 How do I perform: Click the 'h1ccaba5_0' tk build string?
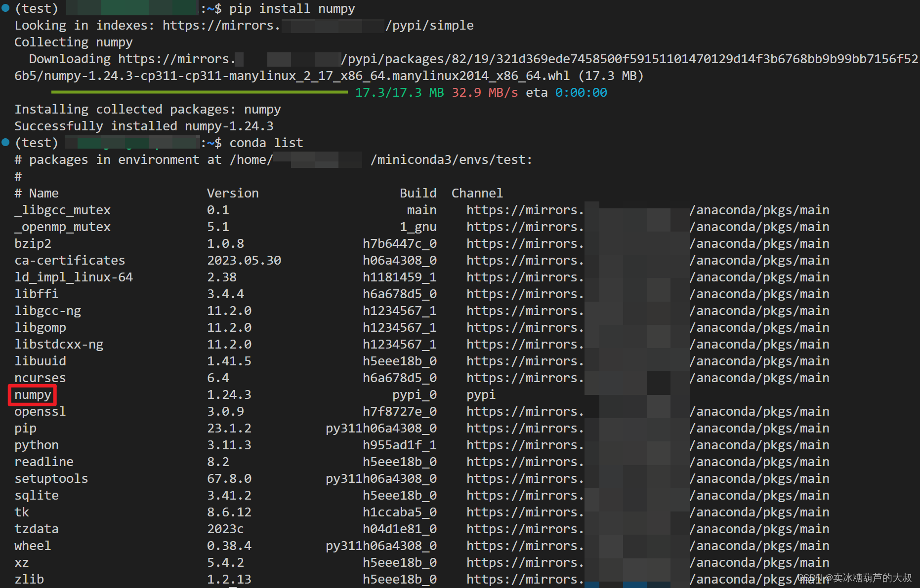click(400, 512)
